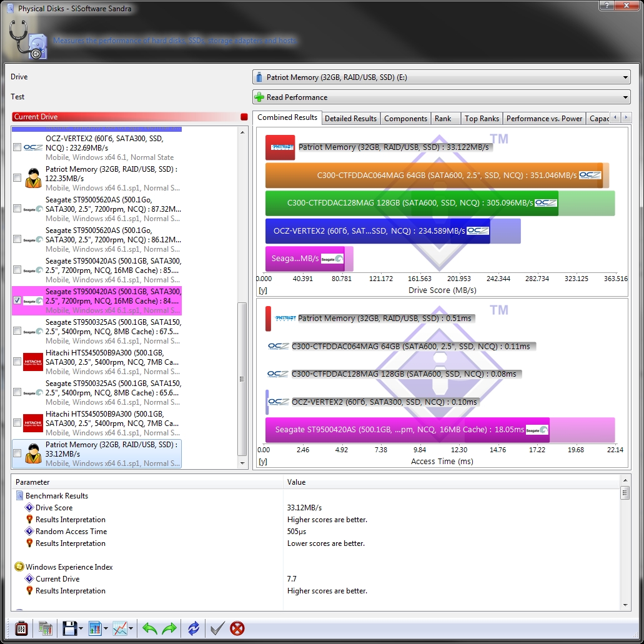Click the pin icon beside Lower scores are better

29,543
